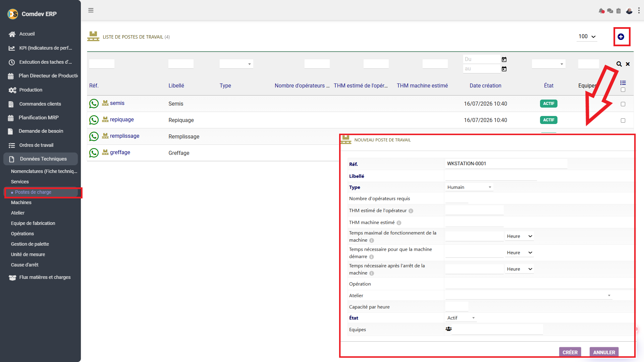Tick the checkbox on semis row
The height and width of the screenshot is (362, 644).
[623, 104]
